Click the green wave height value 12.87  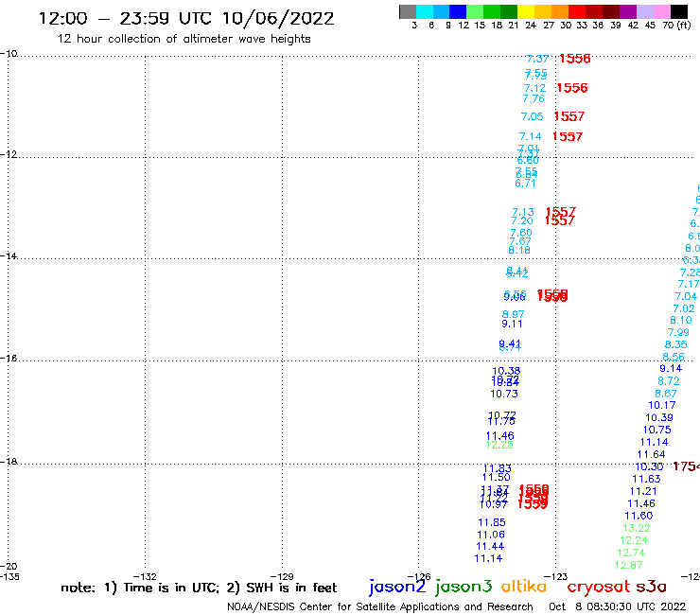coord(628,565)
